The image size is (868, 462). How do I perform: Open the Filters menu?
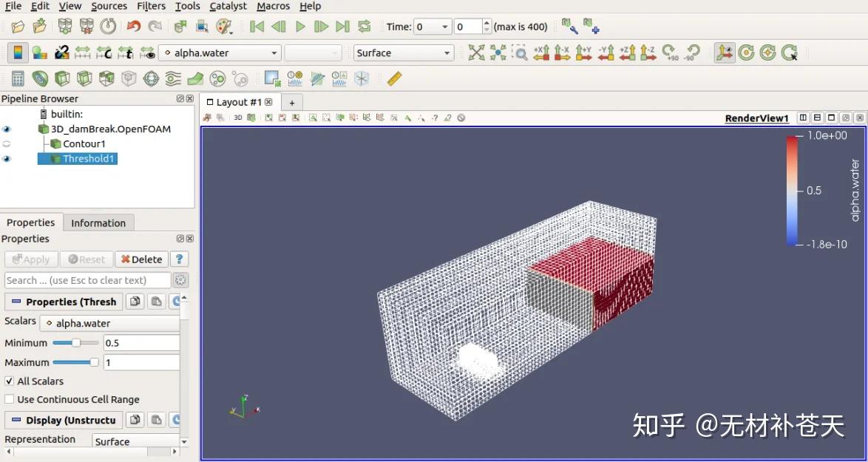(151, 6)
